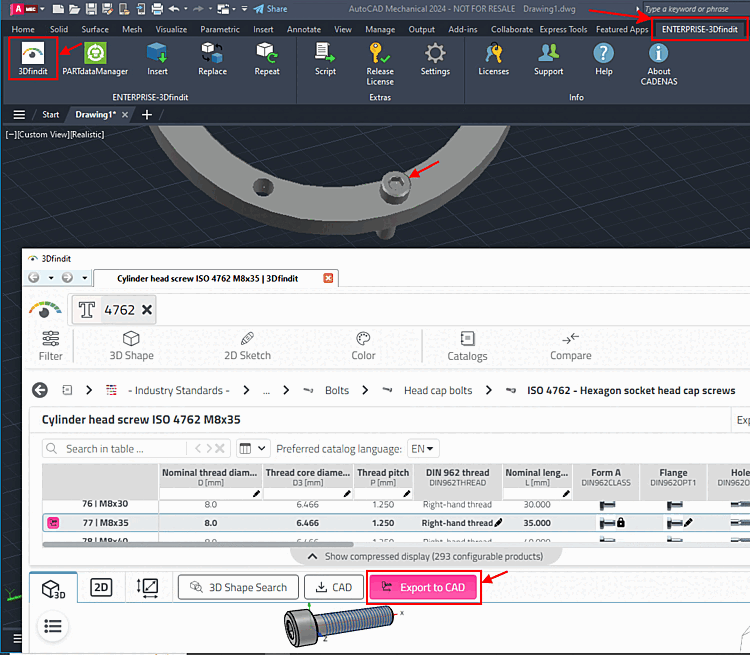Switch to the Start file tab
Screen dimensions: 750x655
(x=50, y=115)
